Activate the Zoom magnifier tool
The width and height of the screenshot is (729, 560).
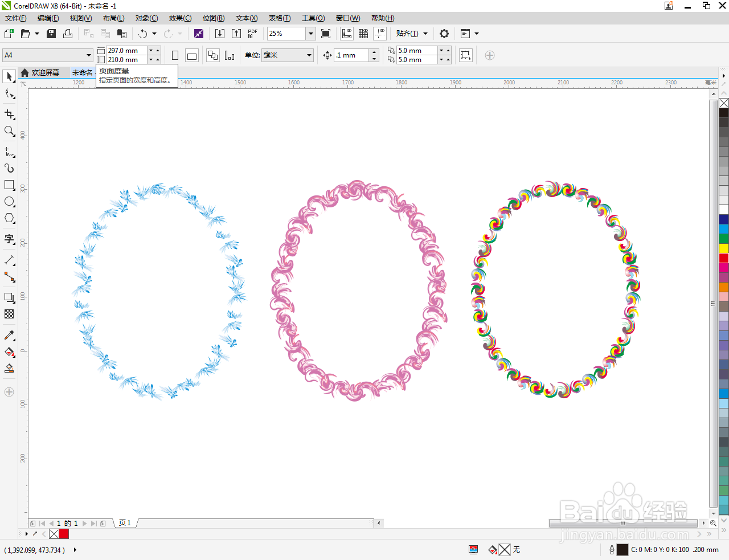(9, 131)
